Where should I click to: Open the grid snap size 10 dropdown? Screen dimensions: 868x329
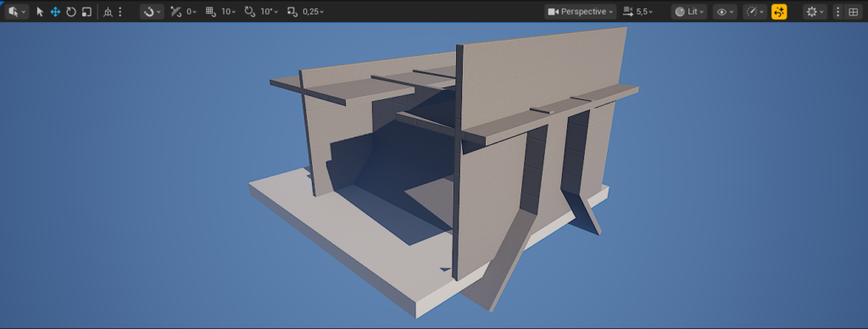[229, 12]
